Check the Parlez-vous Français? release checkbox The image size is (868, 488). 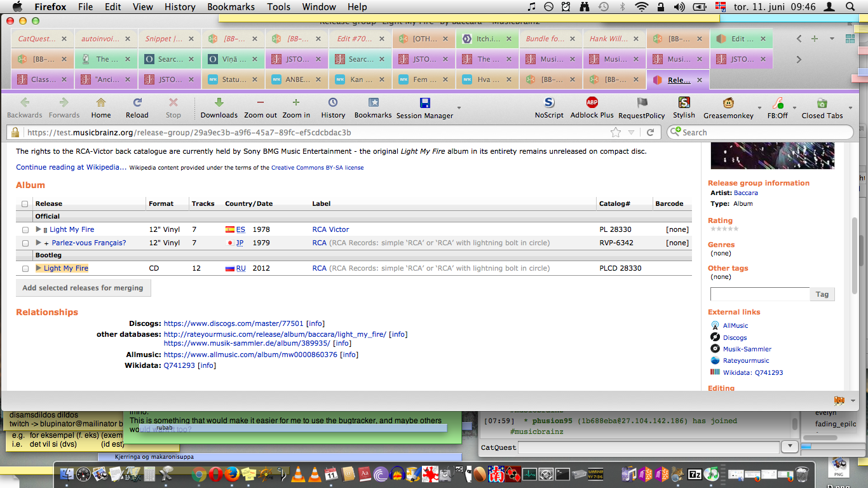(x=25, y=243)
